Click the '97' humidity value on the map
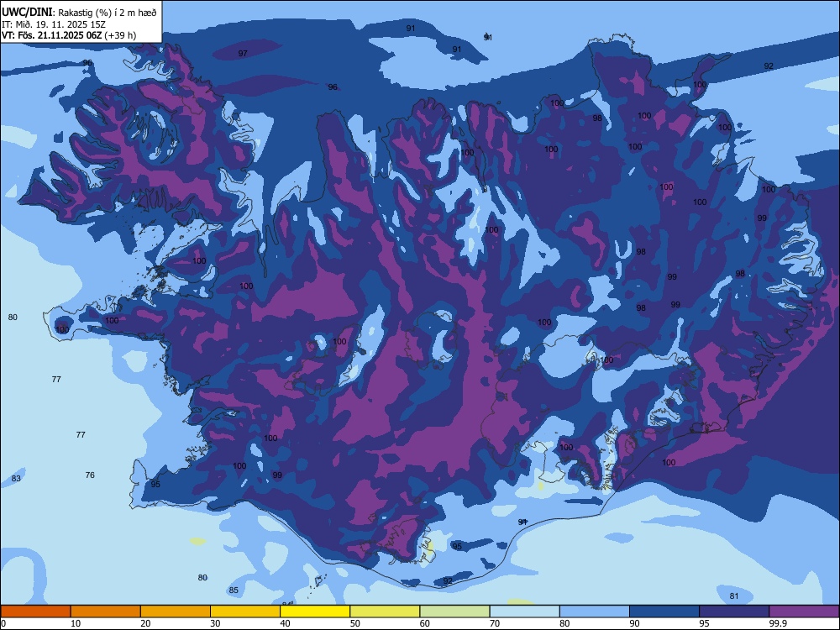Image resolution: width=840 pixels, height=630 pixels. click(x=243, y=54)
